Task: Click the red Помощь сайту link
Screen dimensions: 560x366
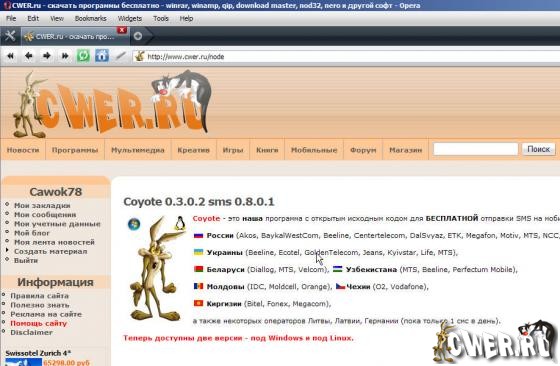Action: pyautogui.click(x=39, y=323)
